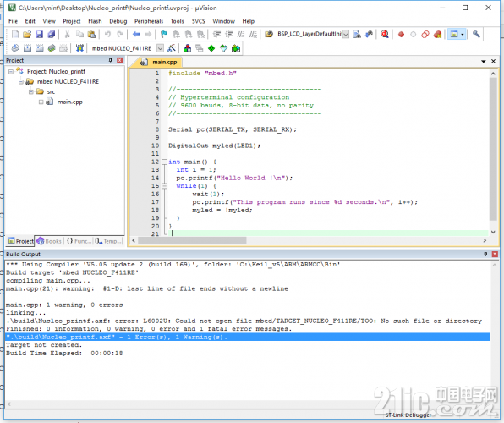Select the L6002U linker error line
The image size is (504, 423).
coord(244,321)
